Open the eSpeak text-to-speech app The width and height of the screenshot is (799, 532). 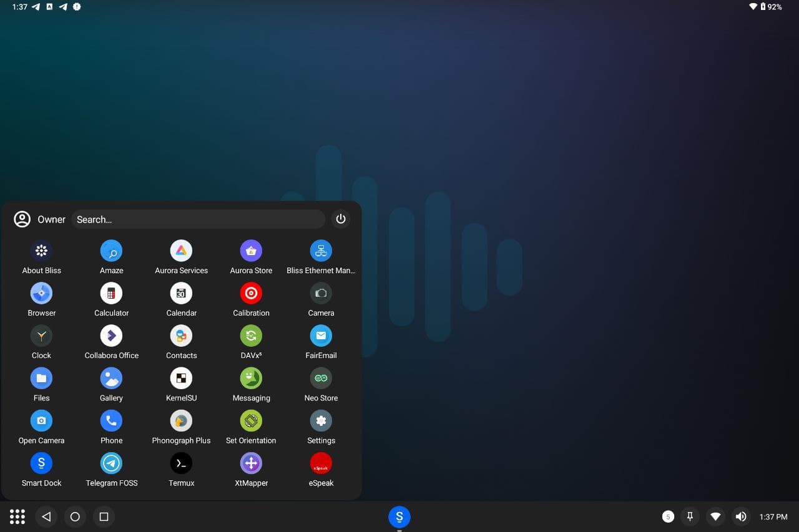point(321,463)
